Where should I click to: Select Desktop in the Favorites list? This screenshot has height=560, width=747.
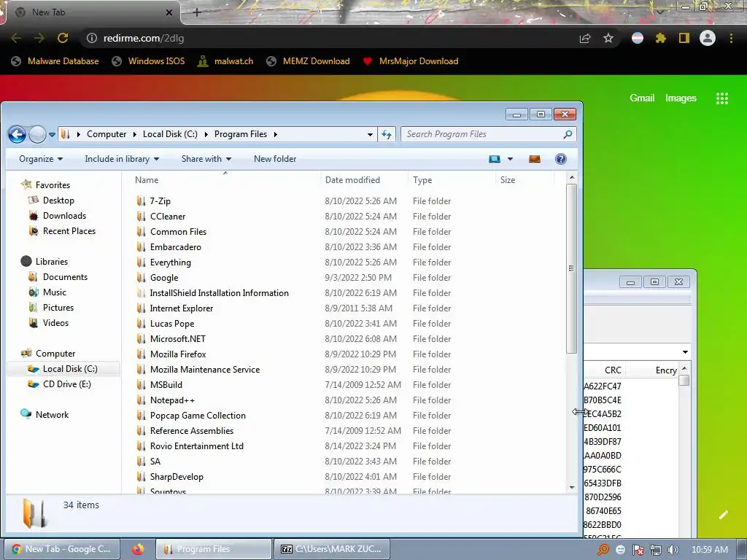tap(58, 201)
